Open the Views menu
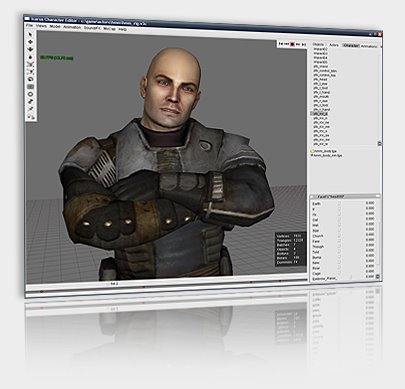The height and width of the screenshot is (389, 405). coord(41,26)
